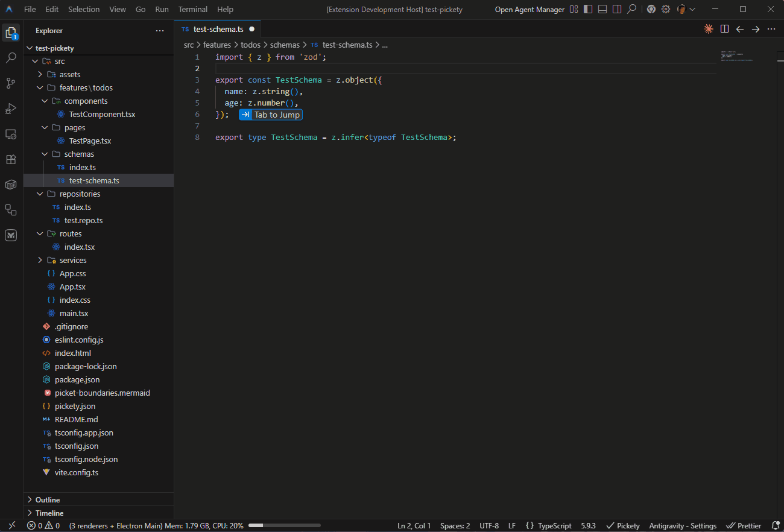Open the Source Control view
The image size is (784, 532).
[x=11, y=83]
